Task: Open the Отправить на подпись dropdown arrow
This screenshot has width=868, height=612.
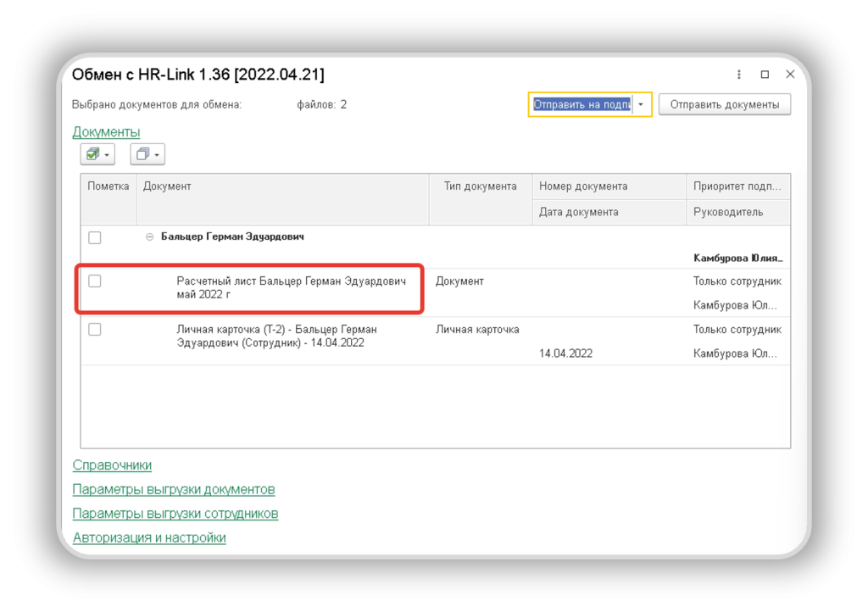Action: pos(641,104)
